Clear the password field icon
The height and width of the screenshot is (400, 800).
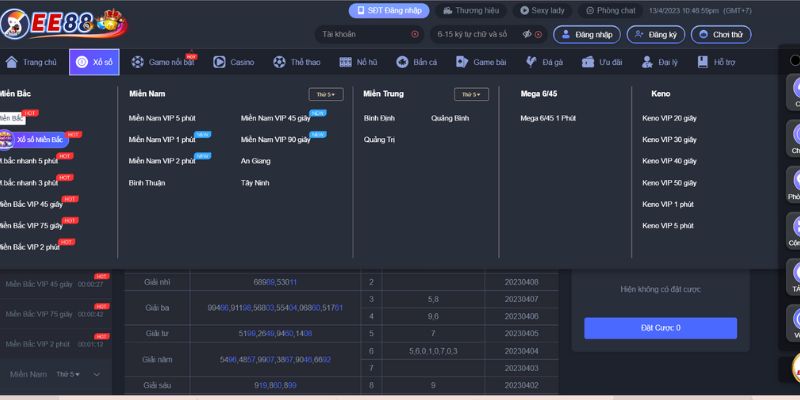pos(538,34)
